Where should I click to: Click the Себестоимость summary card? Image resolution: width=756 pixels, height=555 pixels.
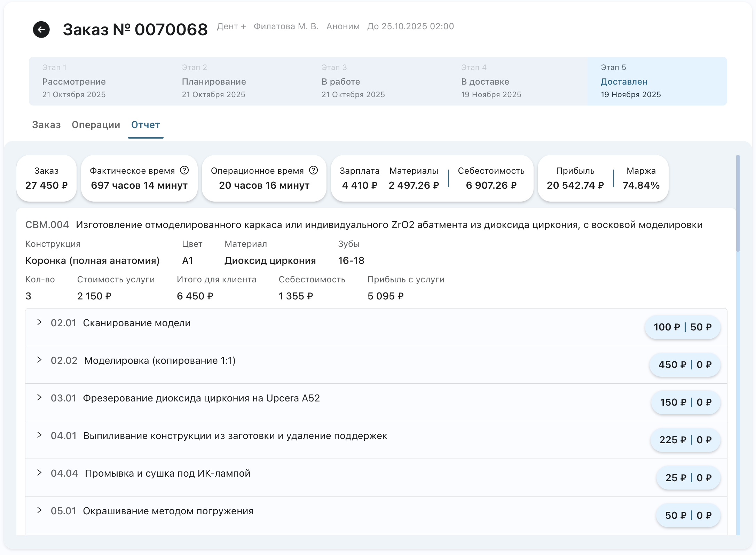tap(491, 178)
